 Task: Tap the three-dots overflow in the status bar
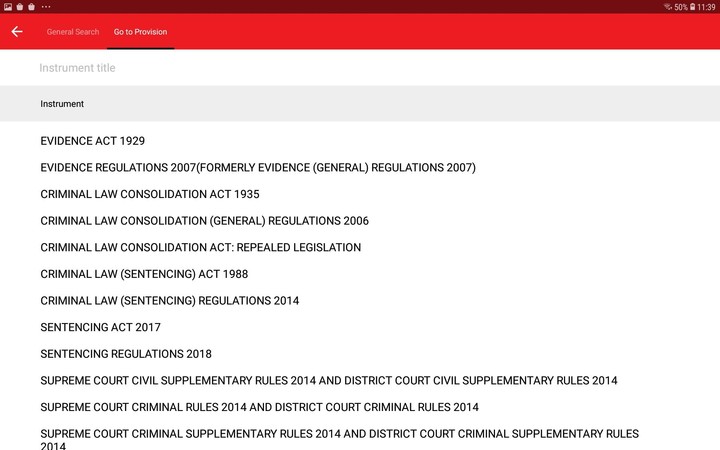46,6
